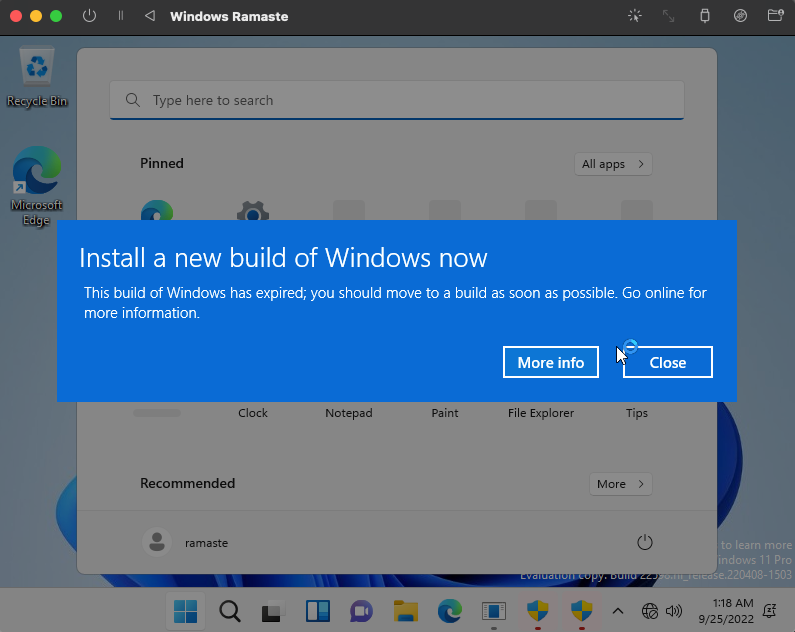Image resolution: width=795 pixels, height=632 pixels.
Task: Select the pinned Tips app label
Action: point(637,413)
